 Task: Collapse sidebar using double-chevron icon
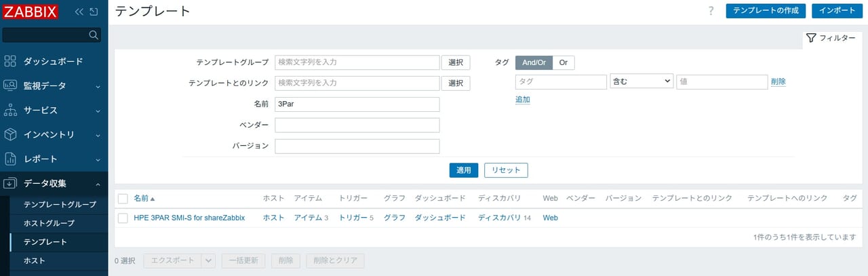(x=79, y=12)
